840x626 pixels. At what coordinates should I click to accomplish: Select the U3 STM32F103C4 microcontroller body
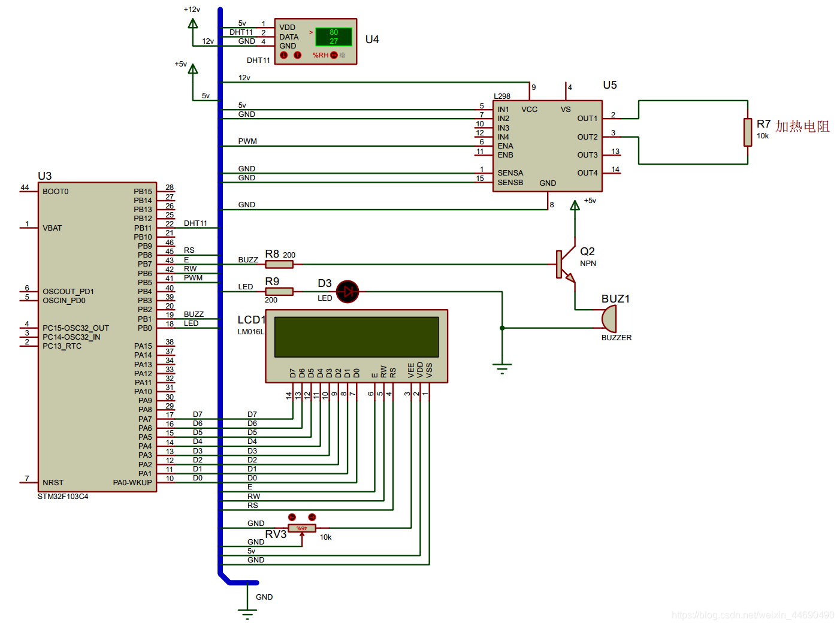[97, 337]
